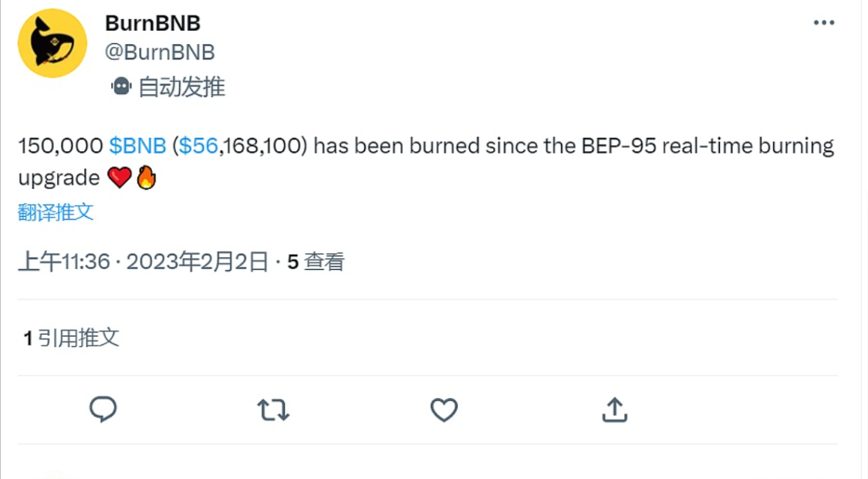The height and width of the screenshot is (479, 868).
Task: Click the BurnBNB display name
Action: 152,24
